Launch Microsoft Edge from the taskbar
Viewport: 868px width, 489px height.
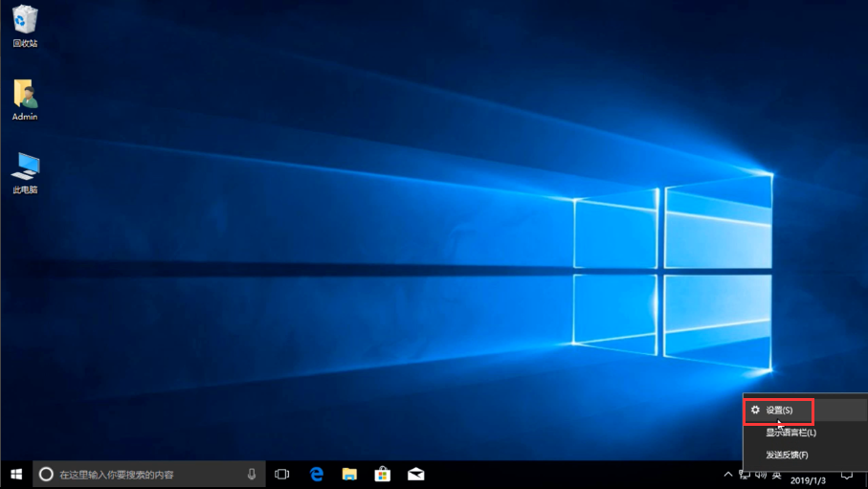coord(316,475)
